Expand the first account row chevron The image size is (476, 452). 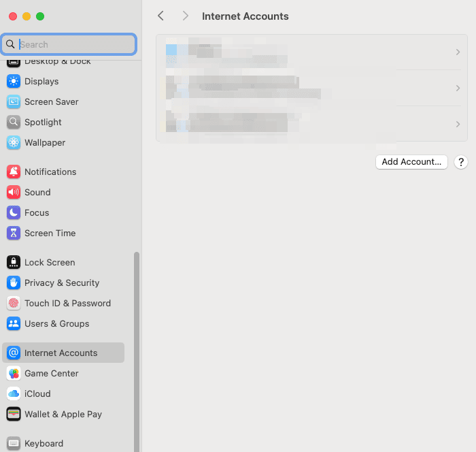[458, 52]
